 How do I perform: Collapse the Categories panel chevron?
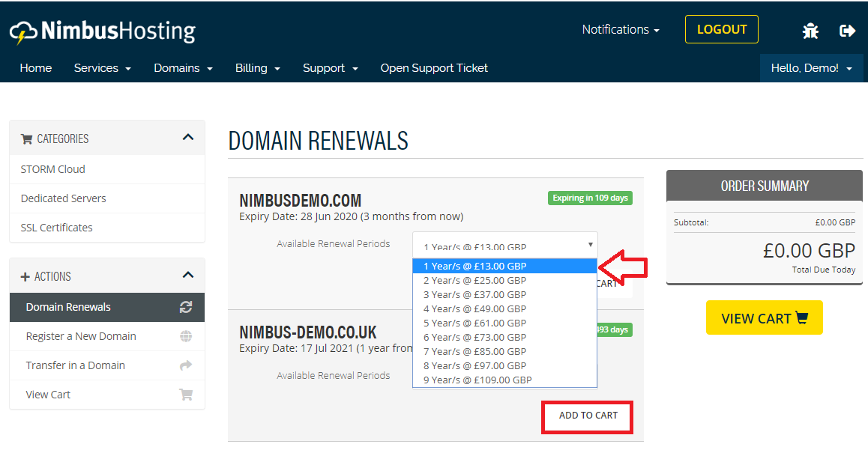tap(188, 137)
